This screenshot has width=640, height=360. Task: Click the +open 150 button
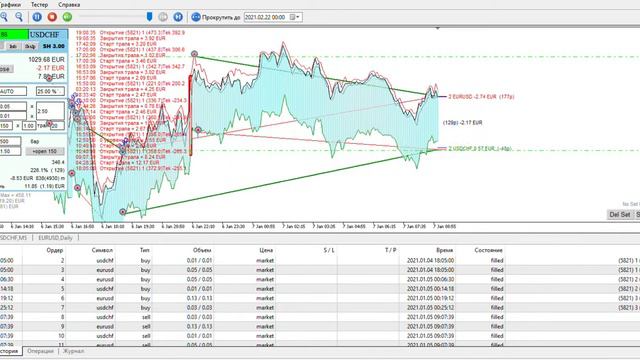tap(45, 151)
